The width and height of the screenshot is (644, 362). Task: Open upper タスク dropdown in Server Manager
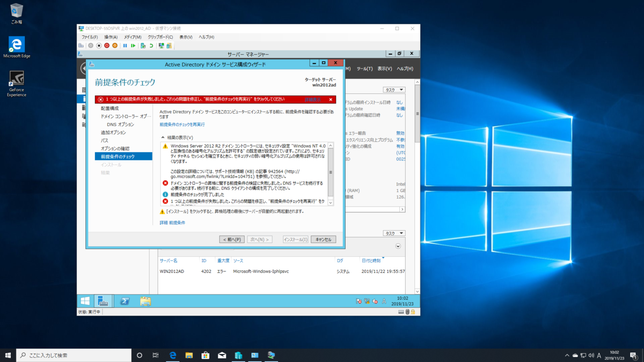[x=394, y=90]
